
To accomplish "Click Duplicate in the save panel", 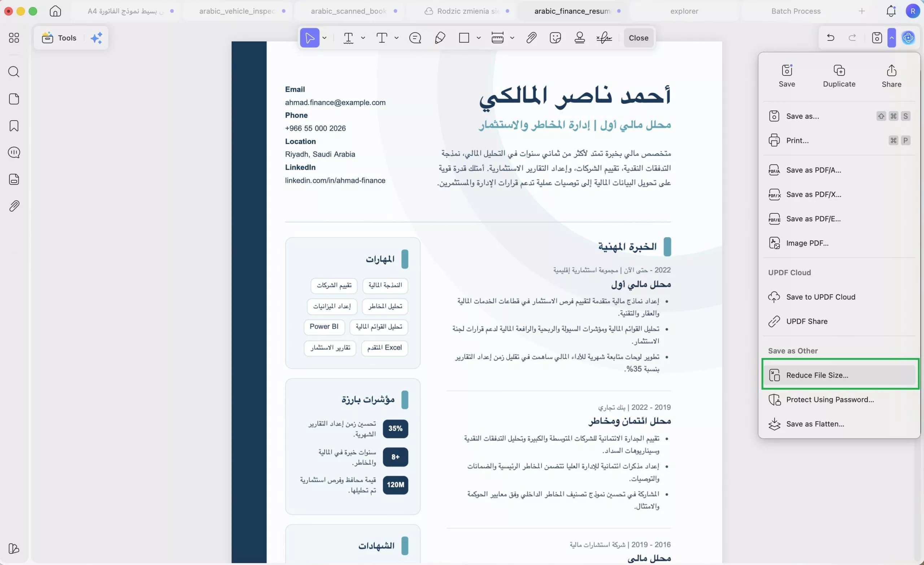I will coord(839,76).
